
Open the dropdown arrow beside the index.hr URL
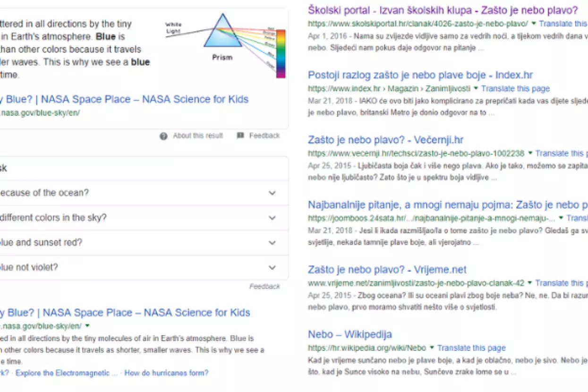(x=476, y=88)
